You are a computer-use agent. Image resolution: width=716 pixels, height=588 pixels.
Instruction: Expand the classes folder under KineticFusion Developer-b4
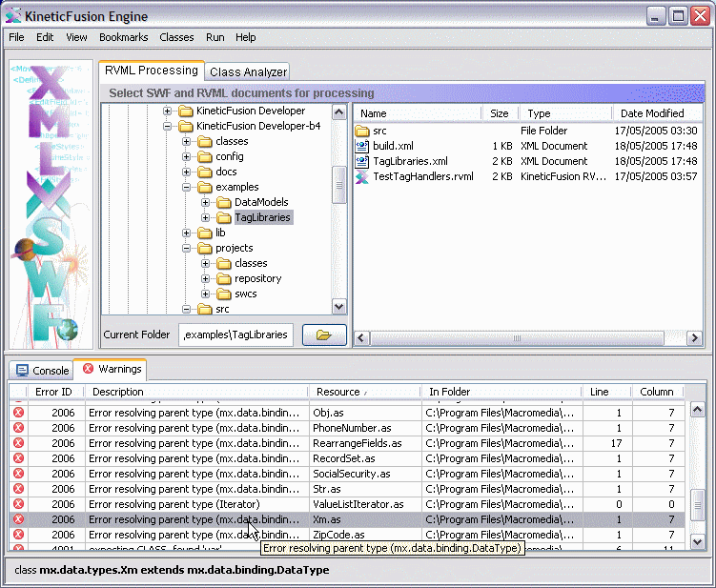pos(187,141)
